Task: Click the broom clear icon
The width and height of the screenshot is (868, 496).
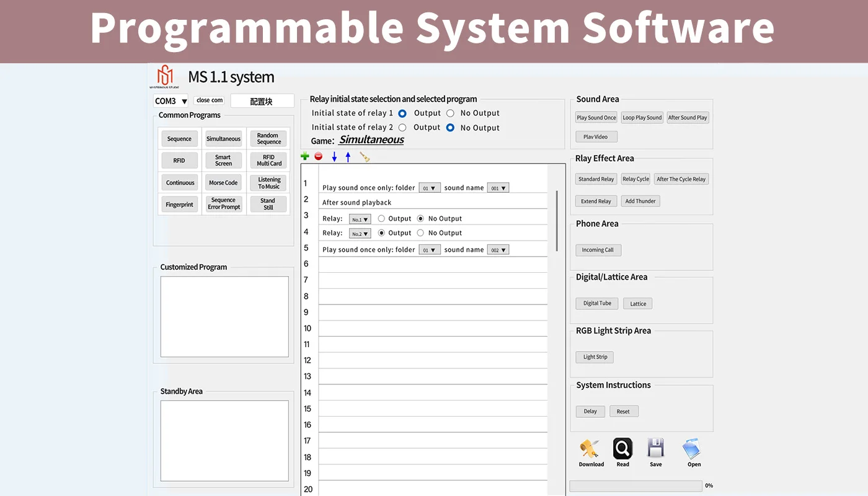Action: click(365, 157)
